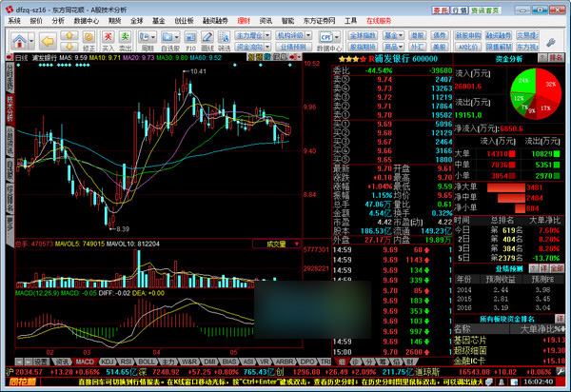The width and height of the screenshot is (571, 392).
Task: Switch to the W&R indicator tab
Action: [x=189, y=362]
